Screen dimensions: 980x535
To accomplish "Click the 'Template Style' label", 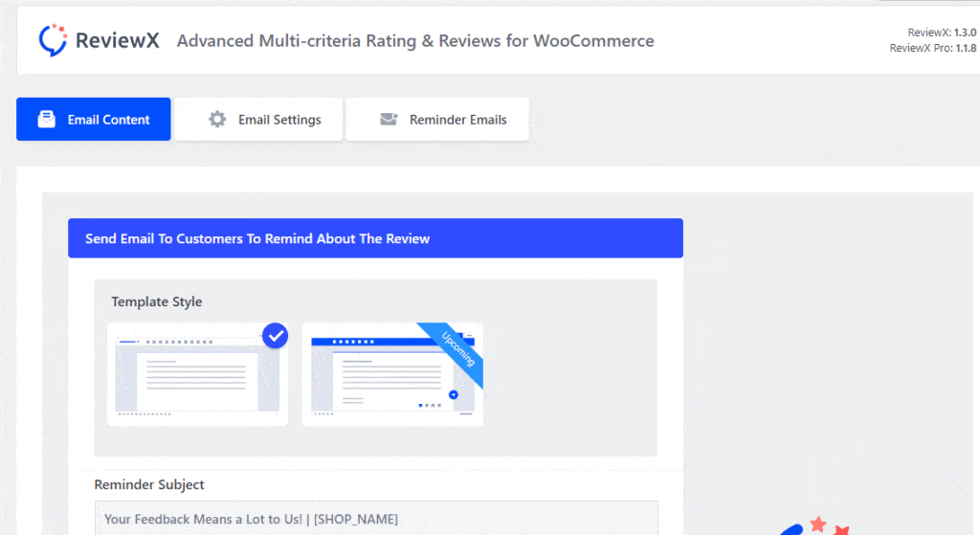I will (157, 301).
